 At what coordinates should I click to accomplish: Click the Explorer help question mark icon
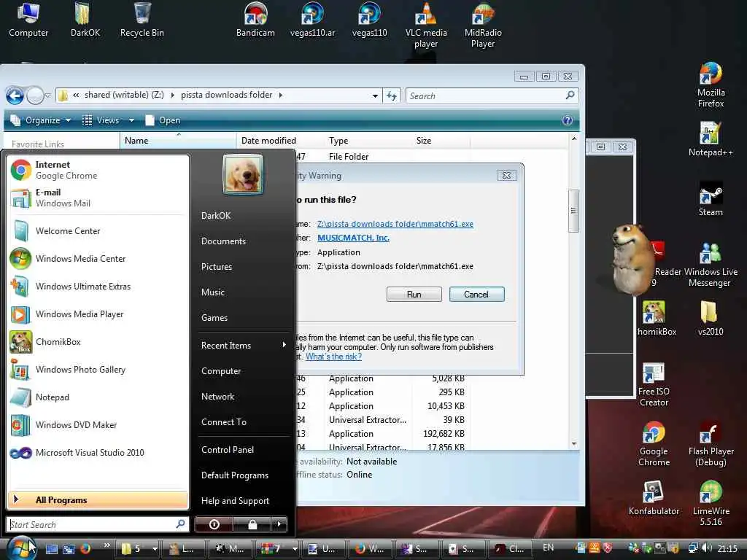point(567,120)
